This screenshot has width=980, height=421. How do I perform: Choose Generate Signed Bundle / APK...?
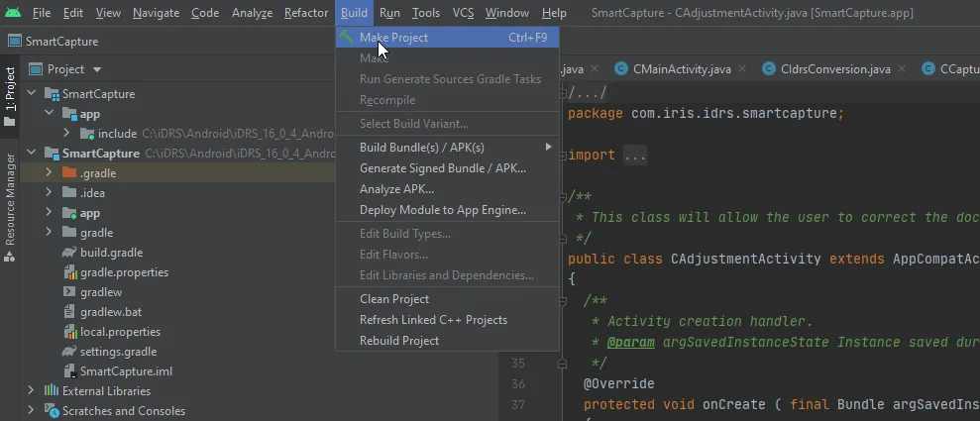(x=448, y=168)
